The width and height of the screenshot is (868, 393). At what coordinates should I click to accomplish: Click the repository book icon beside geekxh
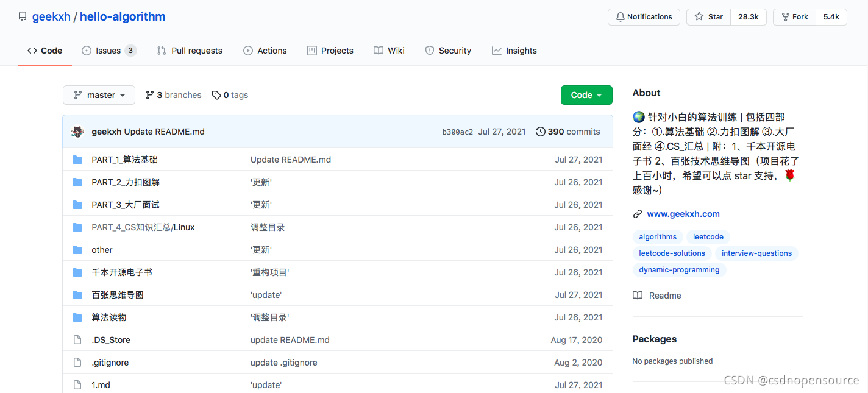point(23,17)
